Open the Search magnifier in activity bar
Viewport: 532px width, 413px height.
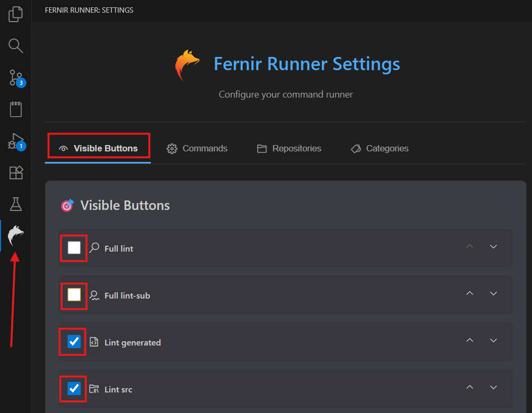(x=16, y=45)
